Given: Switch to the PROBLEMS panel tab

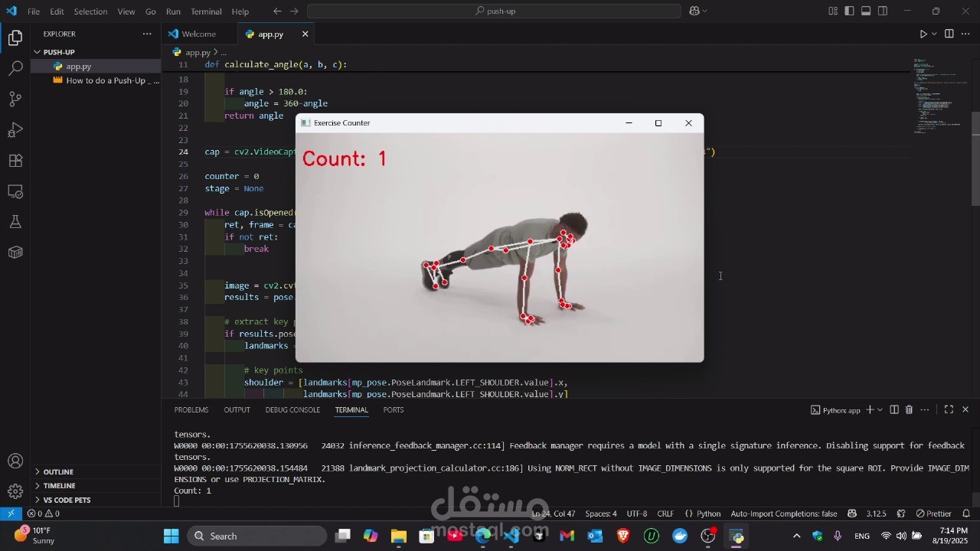Looking at the screenshot, I should tap(191, 410).
